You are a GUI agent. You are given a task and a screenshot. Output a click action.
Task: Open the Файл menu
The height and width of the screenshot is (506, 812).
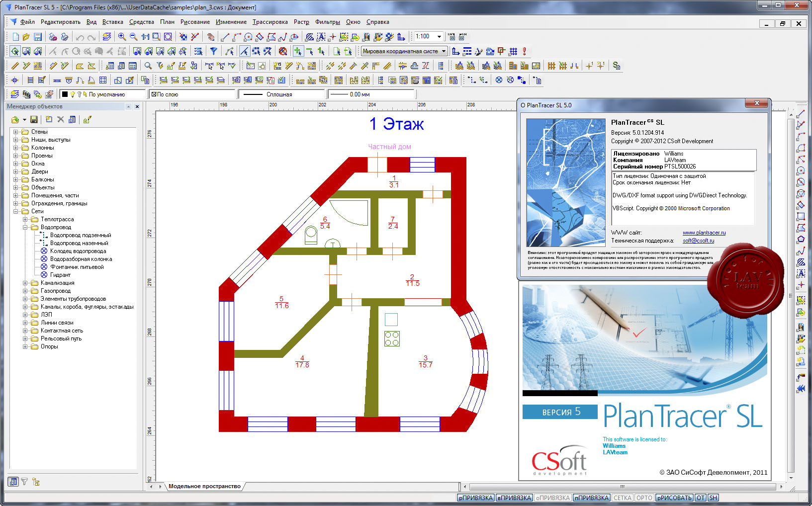pos(27,22)
